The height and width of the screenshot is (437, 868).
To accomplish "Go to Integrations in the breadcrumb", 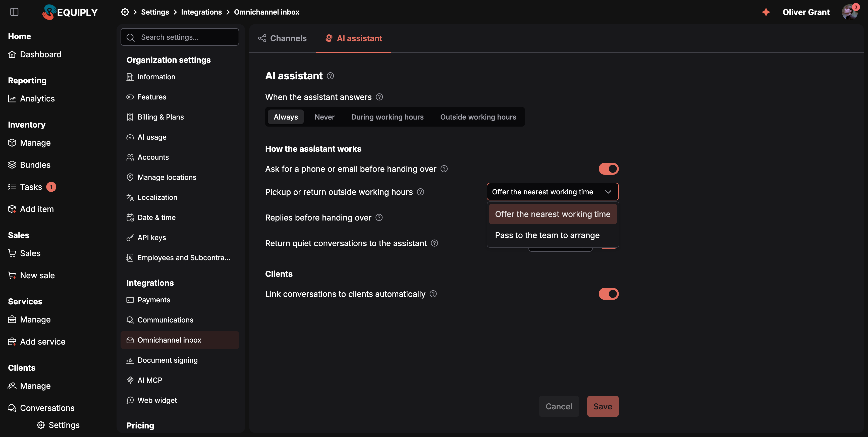I will (201, 12).
